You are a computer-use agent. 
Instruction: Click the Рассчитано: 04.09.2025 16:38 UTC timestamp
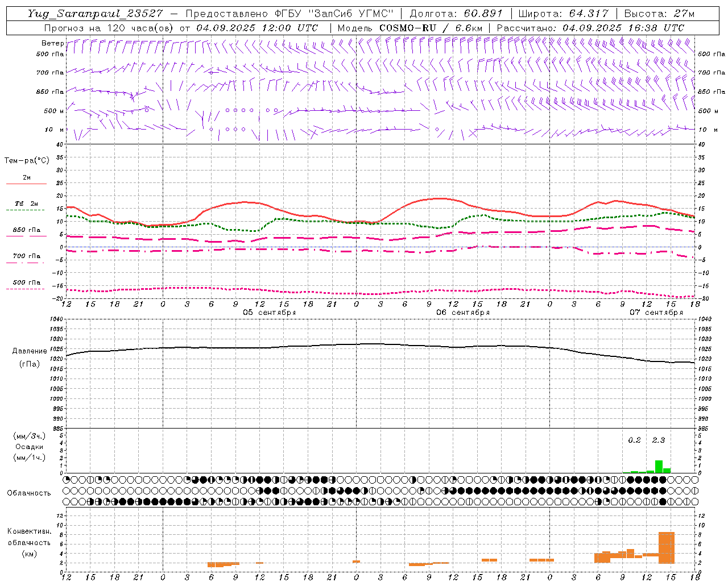point(590,28)
